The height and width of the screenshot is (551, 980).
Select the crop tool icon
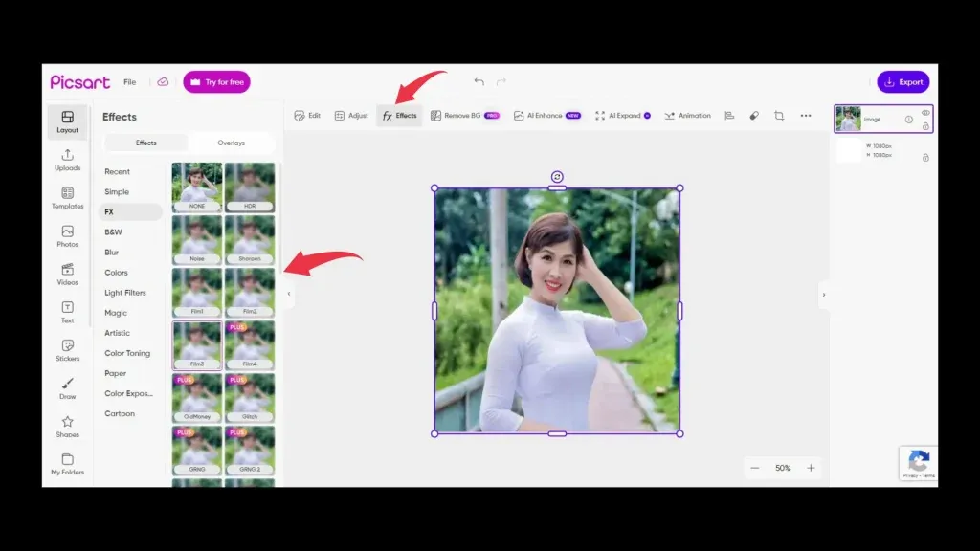(x=779, y=116)
